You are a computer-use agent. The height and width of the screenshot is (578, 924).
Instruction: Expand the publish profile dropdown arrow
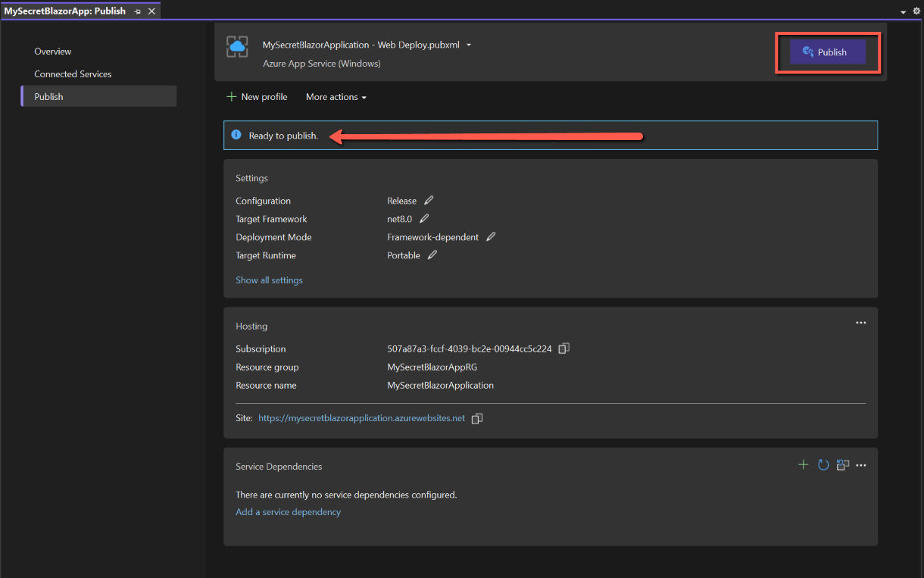[469, 45]
